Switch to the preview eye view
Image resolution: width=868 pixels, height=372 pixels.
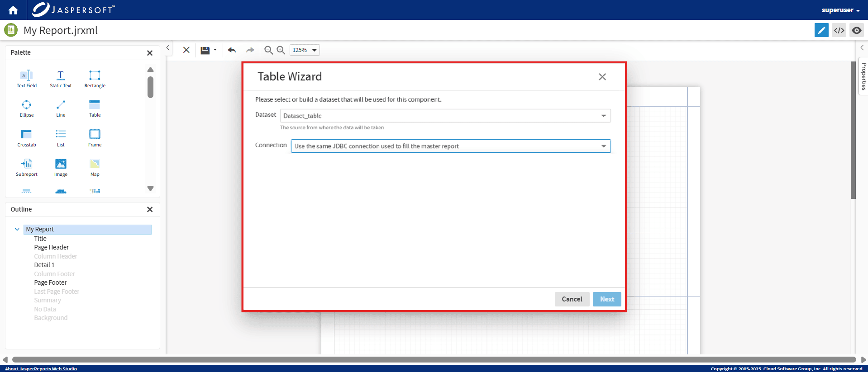click(x=856, y=30)
